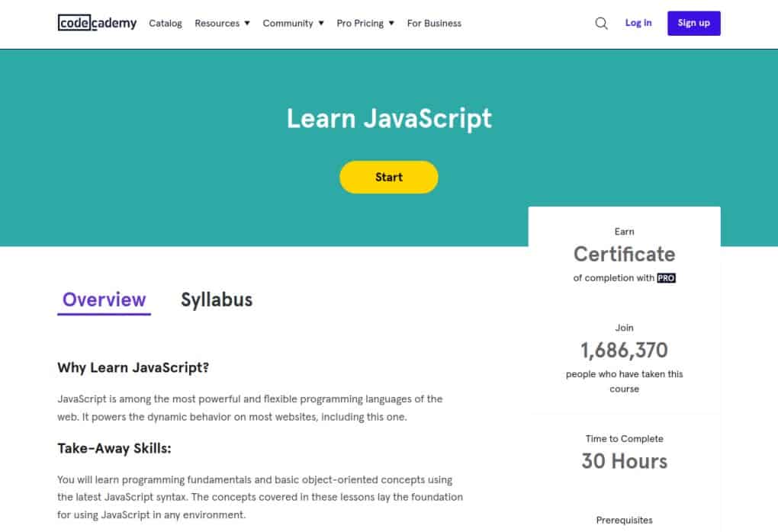Open the Codecademy logo home link
This screenshot has width=778, height=532.
click(x=98, y=23)
